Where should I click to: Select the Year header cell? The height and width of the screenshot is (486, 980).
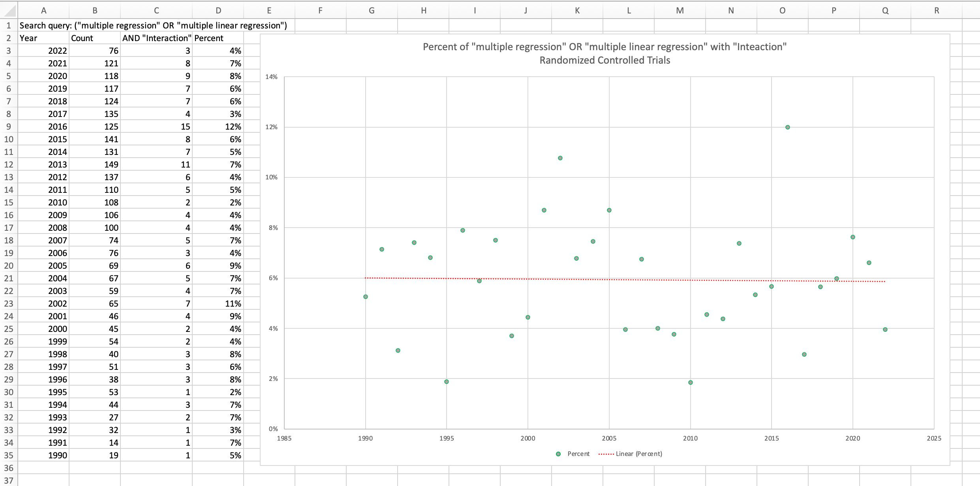pos(43,38)
